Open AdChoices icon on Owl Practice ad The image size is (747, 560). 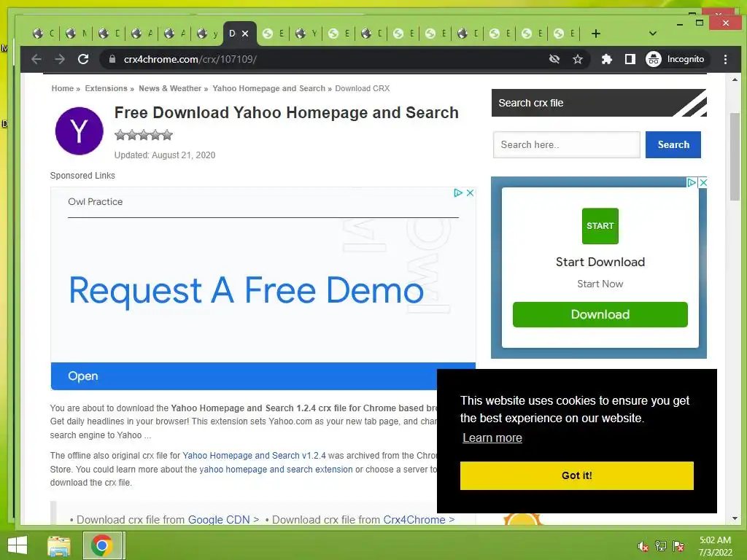pyautogui.click(x=458, y=192)
